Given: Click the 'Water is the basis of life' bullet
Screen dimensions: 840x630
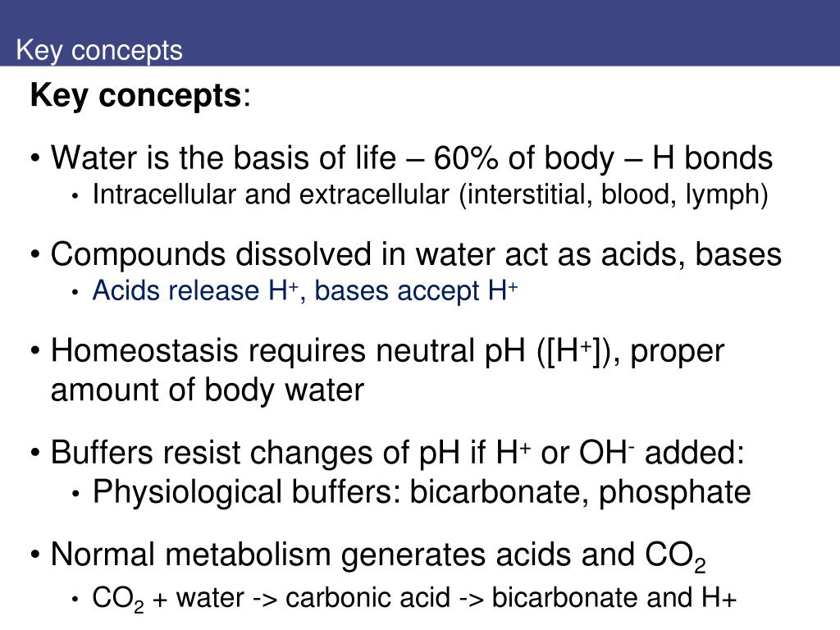Looking at the screenshot, I should (412, 158).
